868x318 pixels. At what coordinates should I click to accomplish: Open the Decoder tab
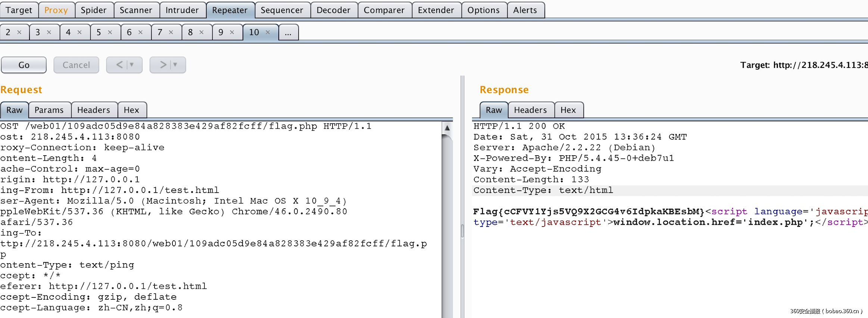tap(333, 10)
